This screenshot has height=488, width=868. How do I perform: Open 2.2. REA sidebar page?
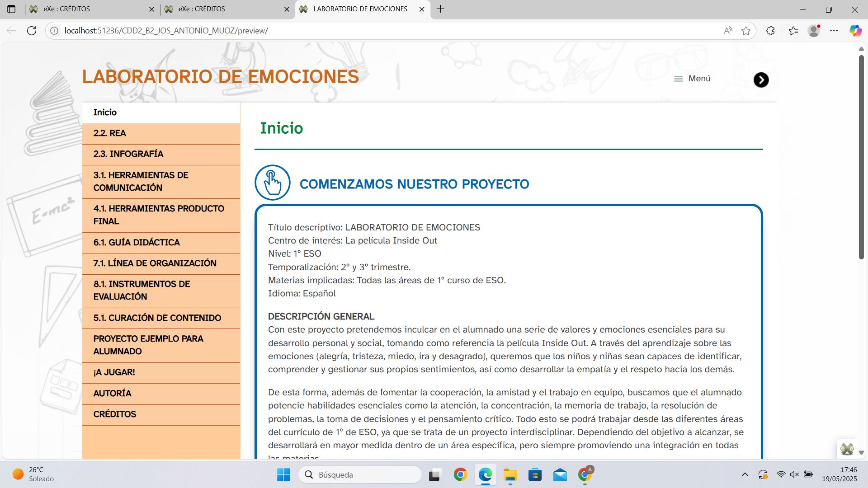[161, 133]
